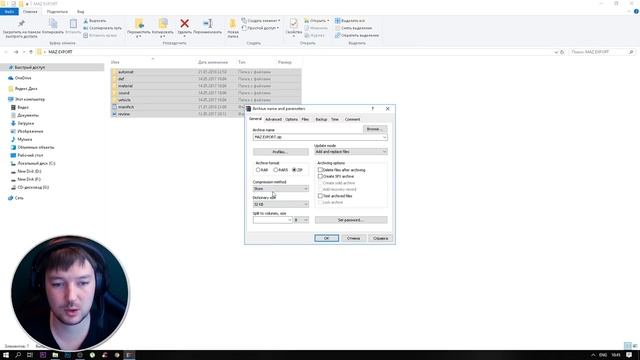This screenshot has width=640, height=360.
Task: Click the Move to folder icon
Action: 139,24
